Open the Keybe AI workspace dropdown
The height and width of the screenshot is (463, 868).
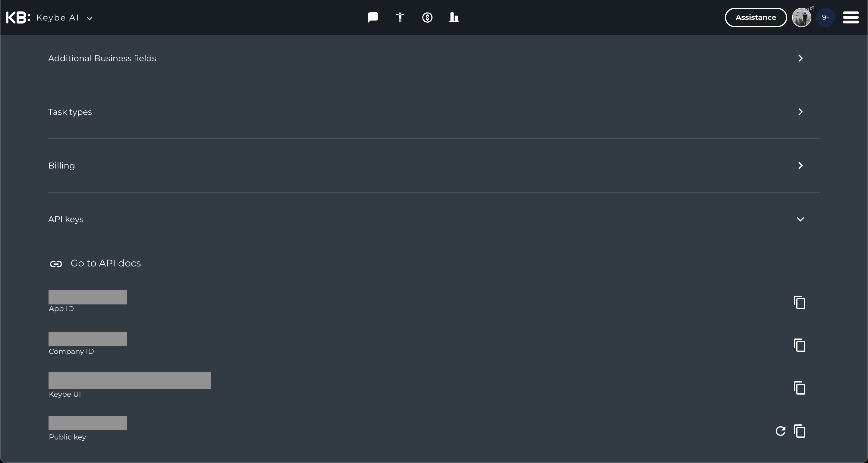pyautogui.click(x=64, y=18)
